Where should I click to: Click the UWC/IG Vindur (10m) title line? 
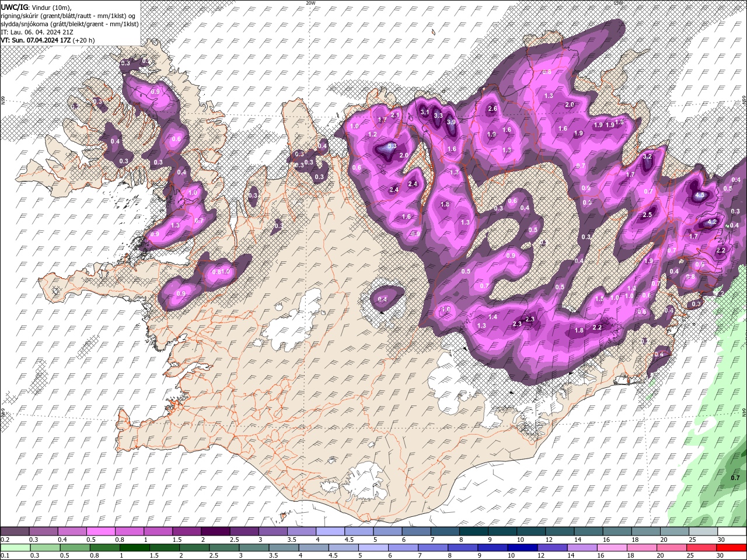[36, 6]
